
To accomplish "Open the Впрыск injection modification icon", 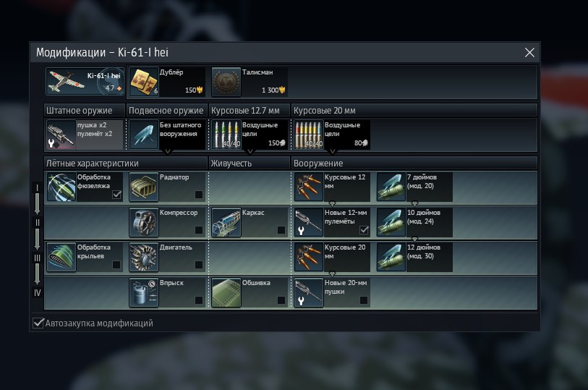I will (144, 292).
